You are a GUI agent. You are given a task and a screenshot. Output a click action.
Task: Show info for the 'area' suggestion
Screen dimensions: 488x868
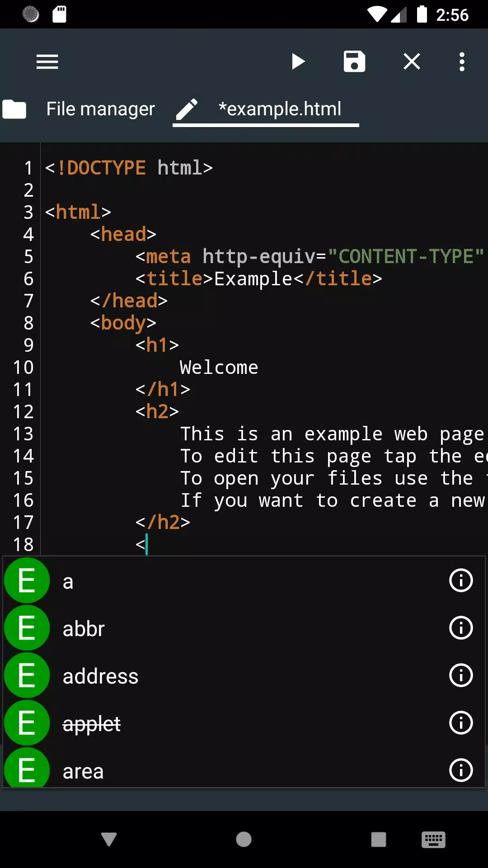461,770
